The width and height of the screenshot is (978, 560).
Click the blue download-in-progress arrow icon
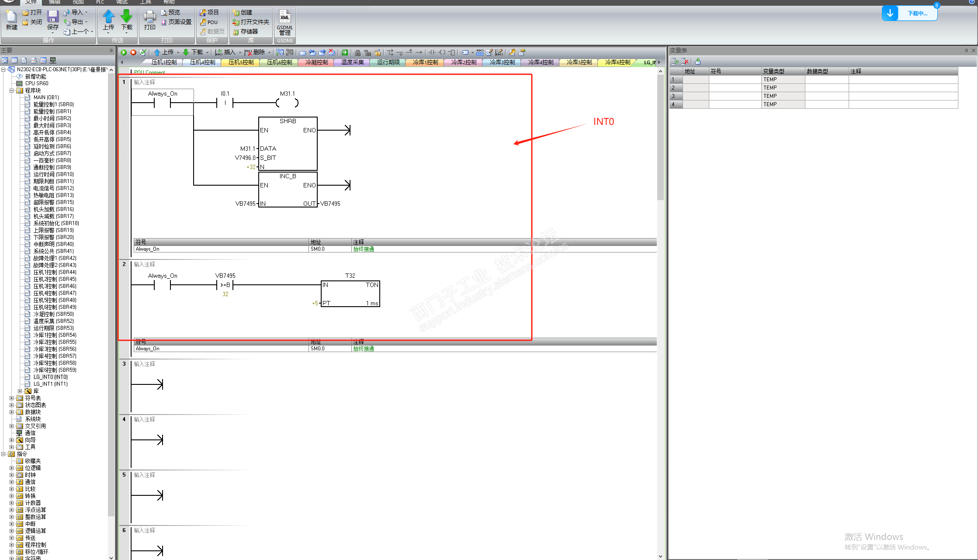click(x=890, y=13)
